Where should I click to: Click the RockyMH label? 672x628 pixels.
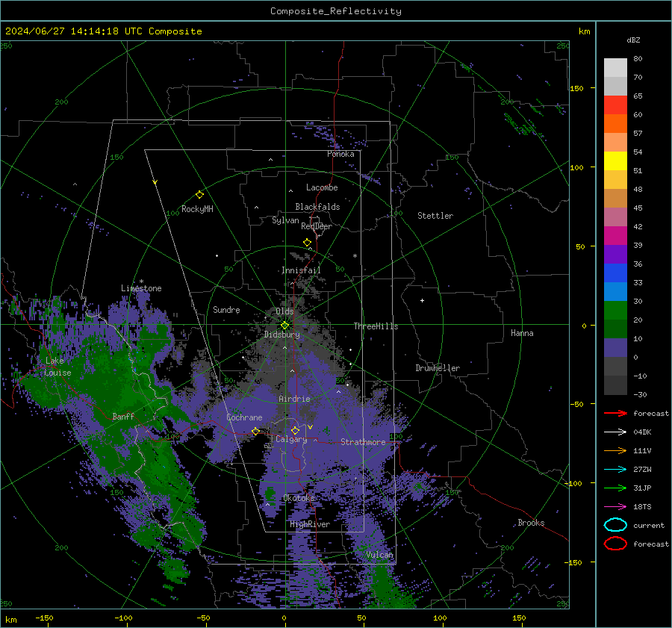pyautogui.click(x=197, y=209)
